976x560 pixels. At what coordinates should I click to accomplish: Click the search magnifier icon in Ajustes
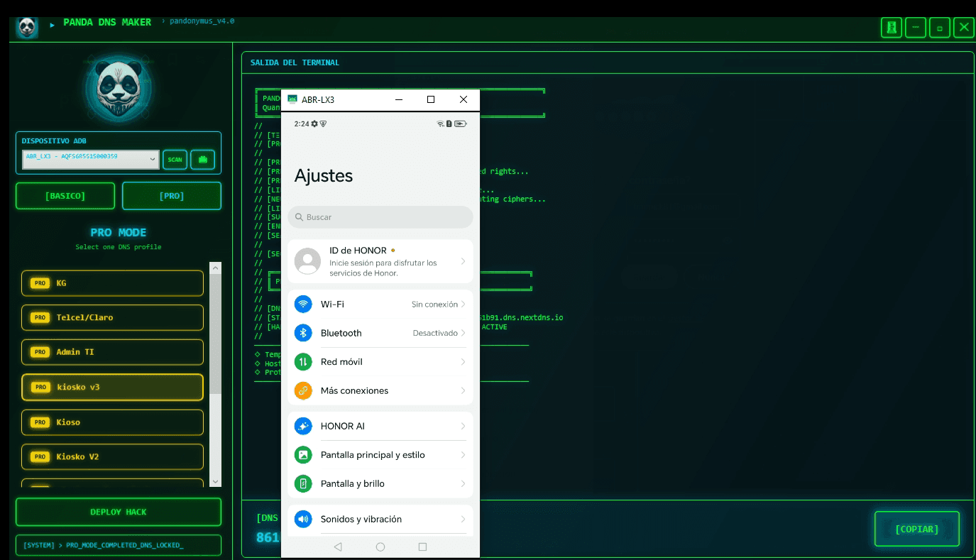(300, 217)
